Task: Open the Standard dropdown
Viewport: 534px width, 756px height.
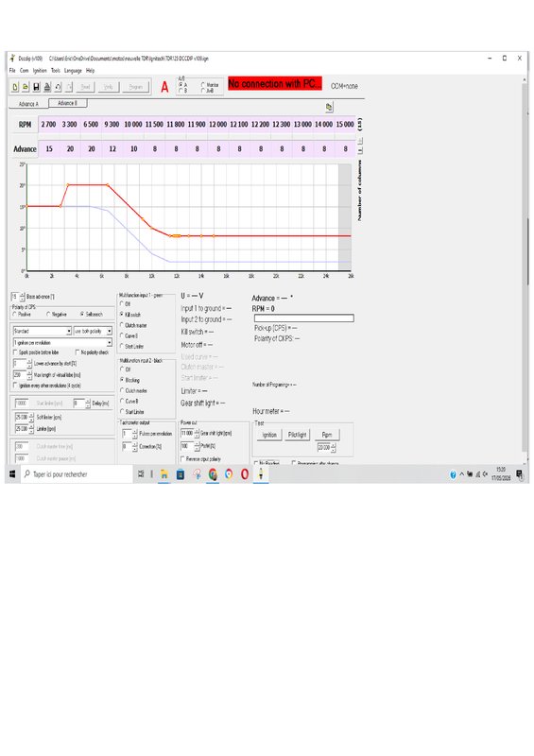Action: click(42, 332)
